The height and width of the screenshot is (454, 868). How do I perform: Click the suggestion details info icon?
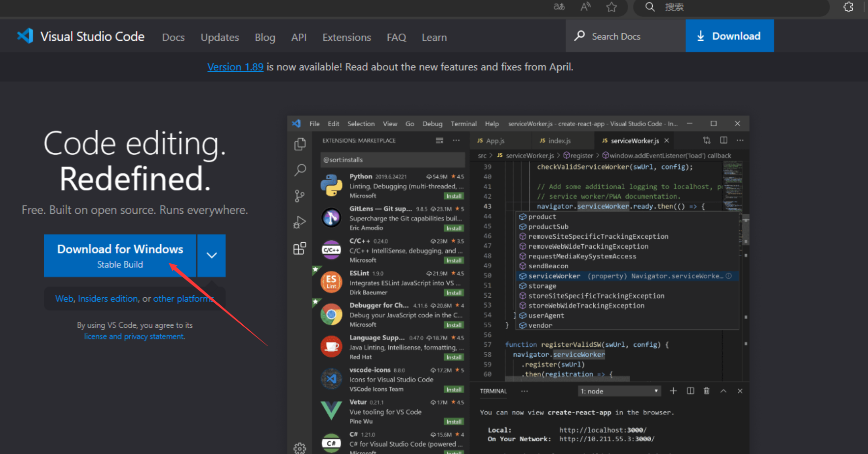click(729, 276)
